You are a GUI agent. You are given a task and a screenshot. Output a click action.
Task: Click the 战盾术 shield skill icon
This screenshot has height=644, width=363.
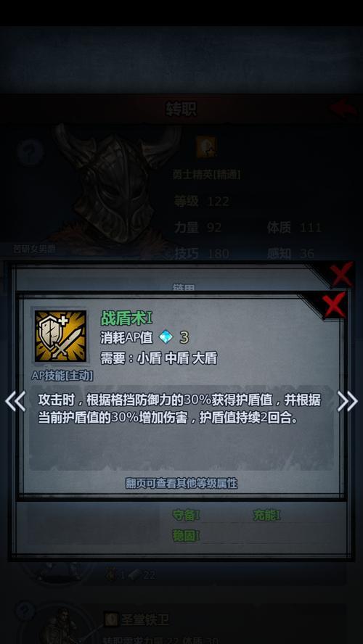pyautogui.click(x=60, y=336)
